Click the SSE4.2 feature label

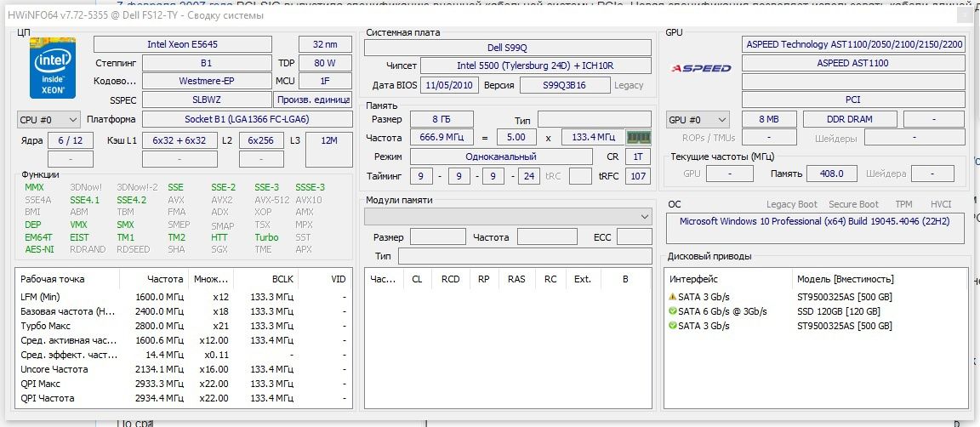pos(131,200)
